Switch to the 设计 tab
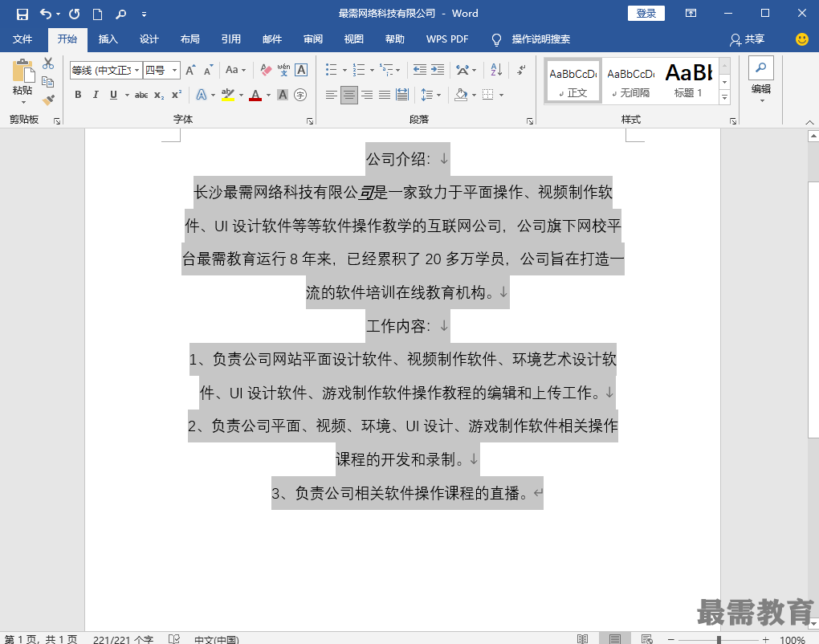Image resolution: width=819 pixels, height=644 pixels. pos(149,39)
